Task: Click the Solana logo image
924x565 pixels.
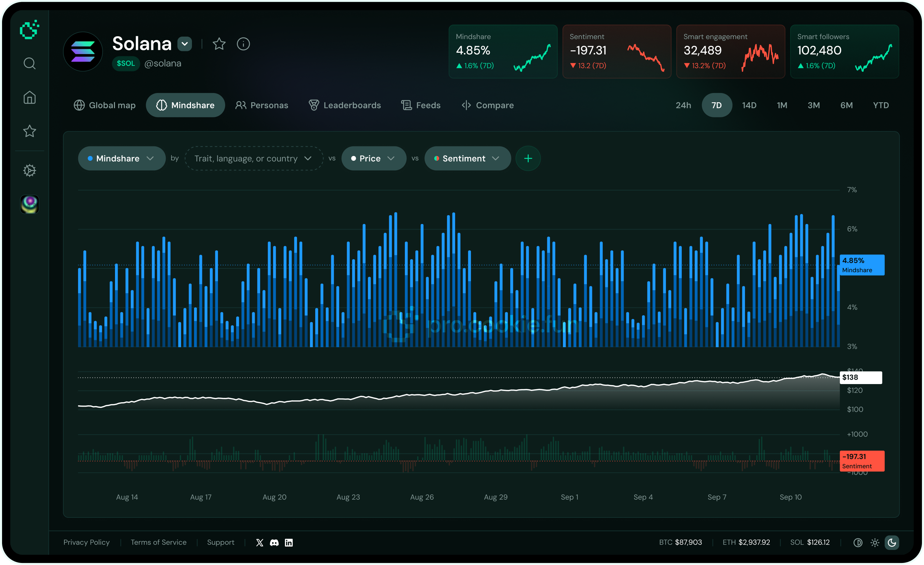Action: (83, 51)
